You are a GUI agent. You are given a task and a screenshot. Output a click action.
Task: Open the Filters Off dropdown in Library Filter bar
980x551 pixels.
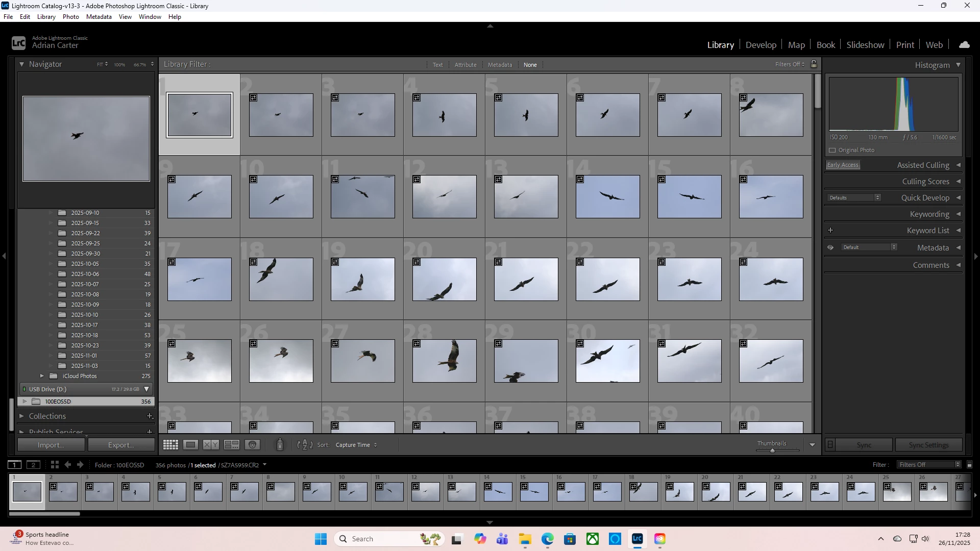tap(790, 64)
